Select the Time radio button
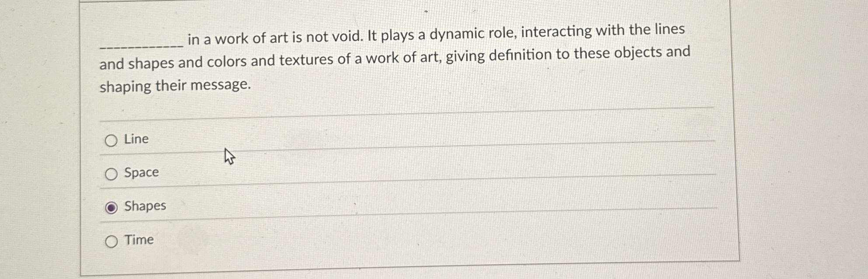The image size is (868, 279). click(x=111, y=241)
